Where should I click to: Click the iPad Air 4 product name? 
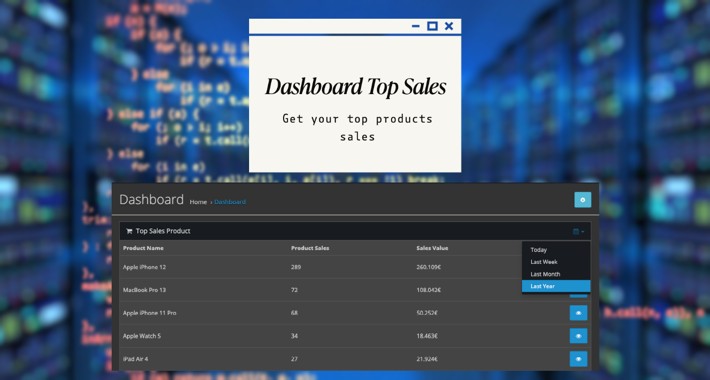click(135, 359)
